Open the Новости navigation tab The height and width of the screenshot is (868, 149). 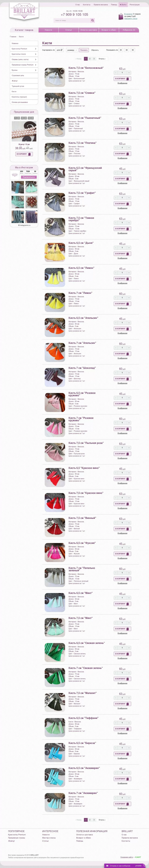[49, 30]
